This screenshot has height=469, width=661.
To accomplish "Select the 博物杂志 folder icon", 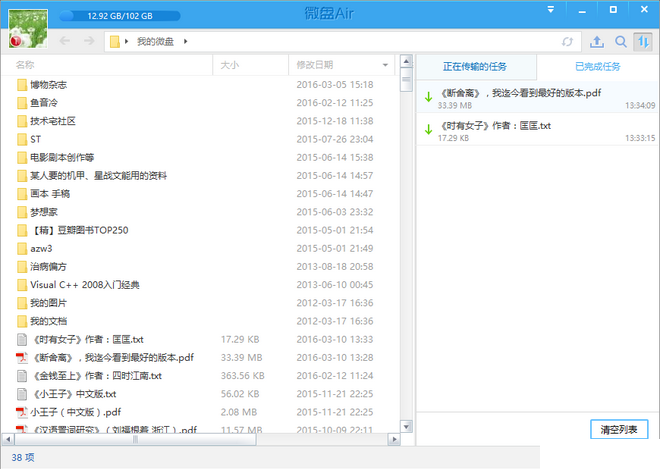I will click(22, 85).
